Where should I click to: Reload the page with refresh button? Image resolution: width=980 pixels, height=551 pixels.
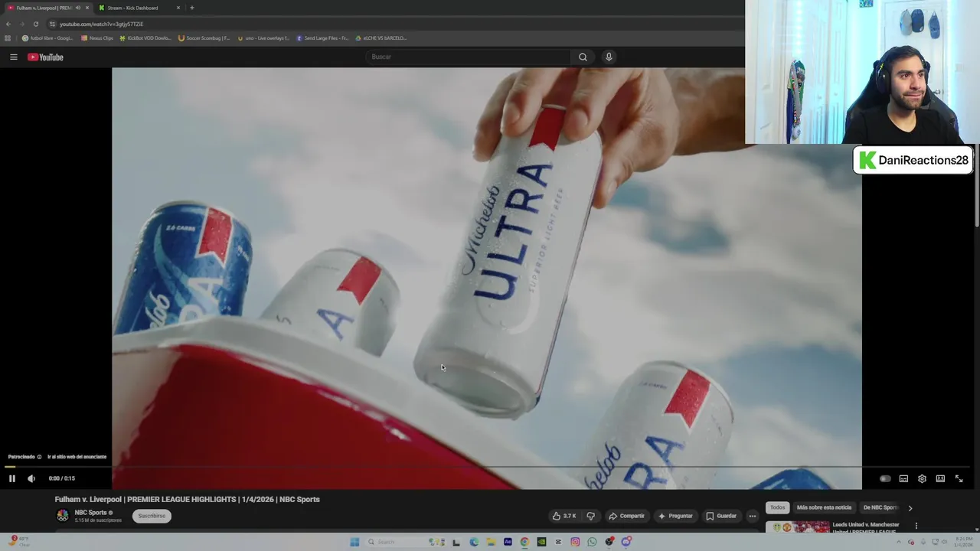pyautogui.click(x=35, y=24)
